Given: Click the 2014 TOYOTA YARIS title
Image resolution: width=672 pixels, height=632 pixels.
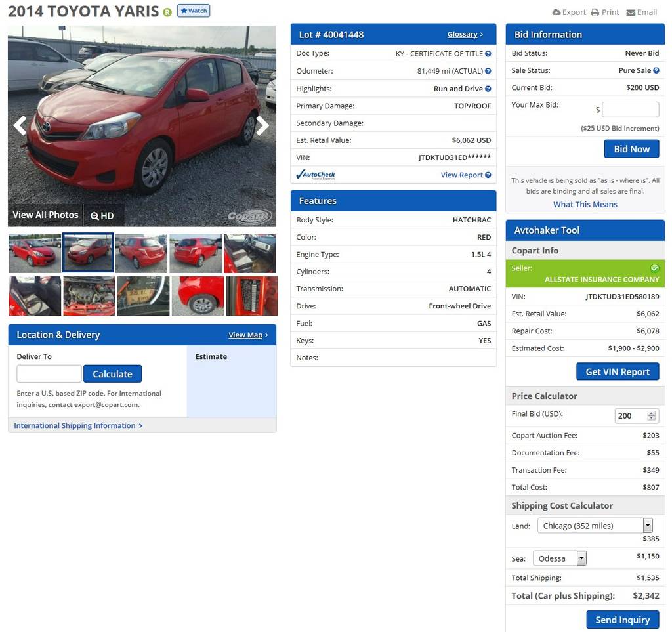Looking at the screenshot, I should coord(83,12).
